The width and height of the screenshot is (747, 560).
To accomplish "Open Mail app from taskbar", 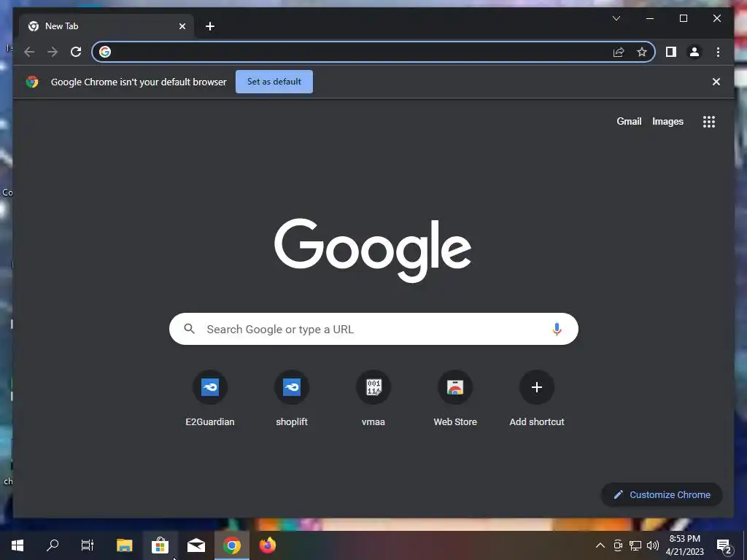I will pos(196,545).
